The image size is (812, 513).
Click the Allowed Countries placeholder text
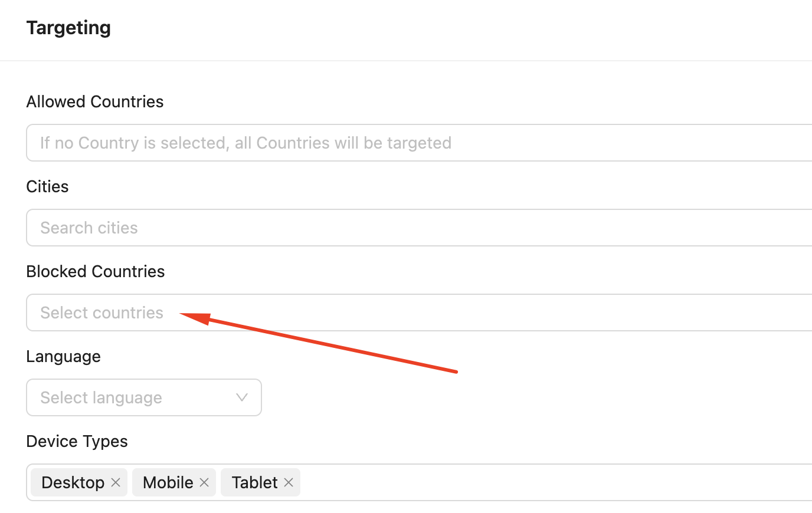click(x=245, y=143)
